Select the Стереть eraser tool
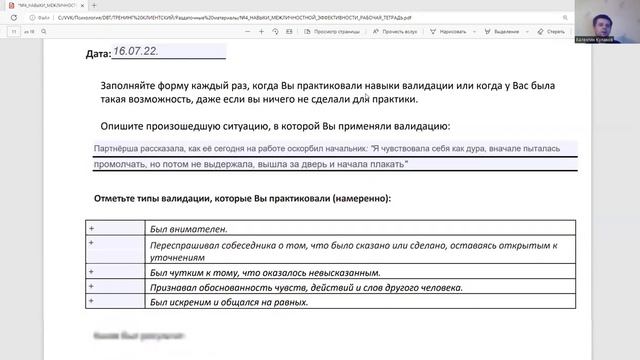The width and height of the screenshot is (640, 360). click(x=551, y=31)
